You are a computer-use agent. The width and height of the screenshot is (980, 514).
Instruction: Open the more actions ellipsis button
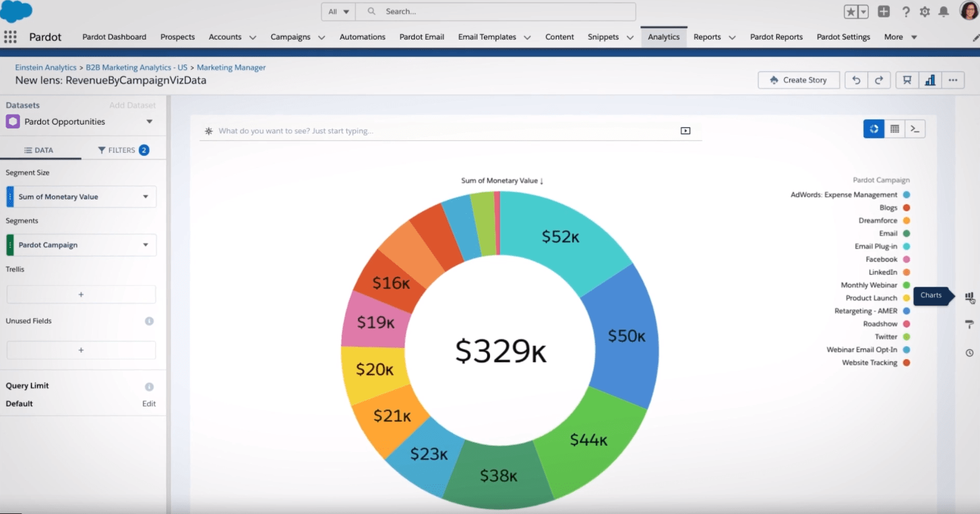tap(953, 80)
